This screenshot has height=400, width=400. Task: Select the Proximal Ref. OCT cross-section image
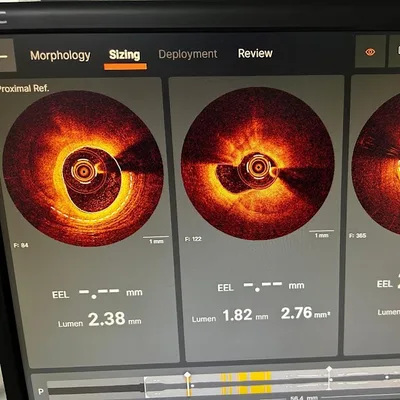pos(83,168)
